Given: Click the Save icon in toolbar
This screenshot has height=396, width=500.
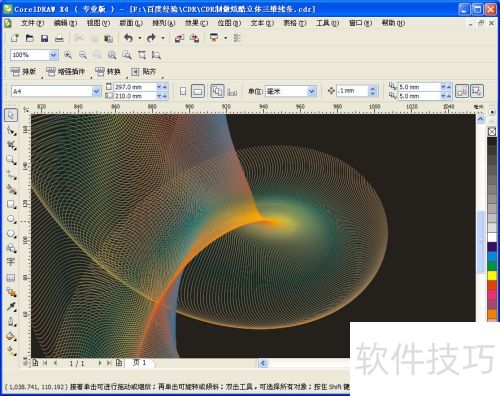Looking at the screenshot, I should coord(44,38).
